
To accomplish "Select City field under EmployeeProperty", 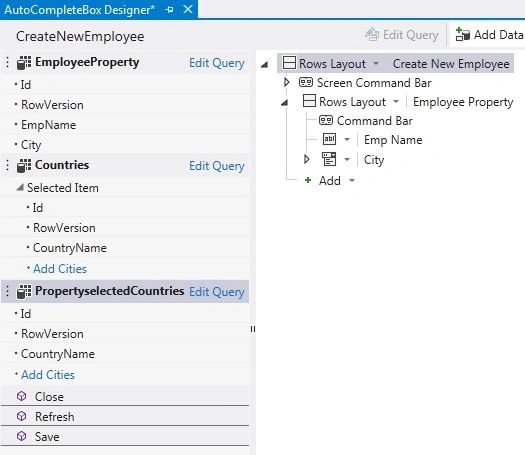I will (x=31, y=145).
